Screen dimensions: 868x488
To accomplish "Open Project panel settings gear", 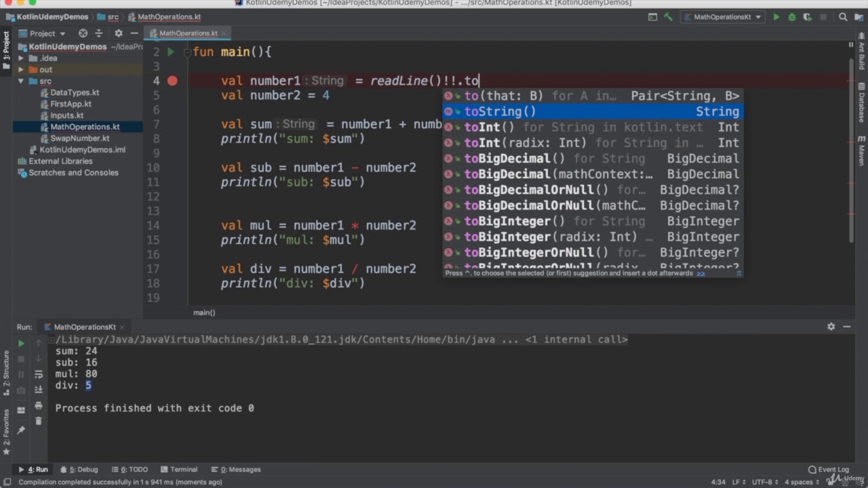I will (x=119, y=33).
